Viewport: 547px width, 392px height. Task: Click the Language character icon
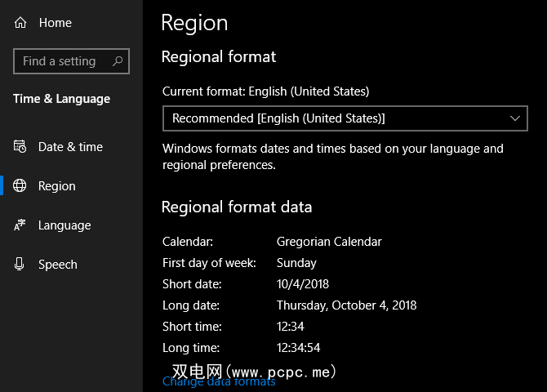(20, 225)
